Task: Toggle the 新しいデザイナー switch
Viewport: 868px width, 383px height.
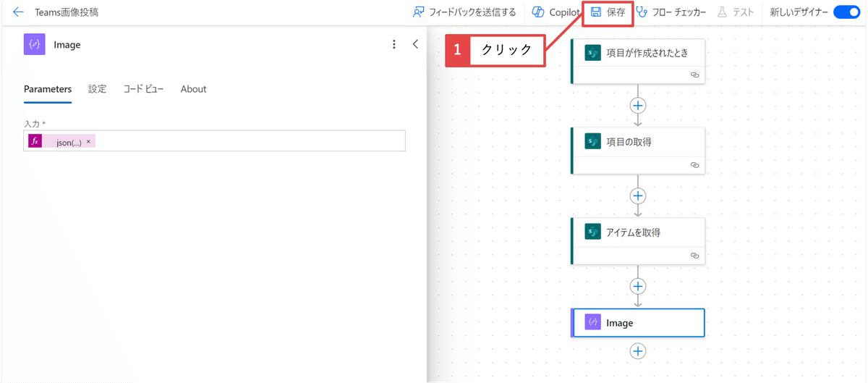Action: pos(846,12)
